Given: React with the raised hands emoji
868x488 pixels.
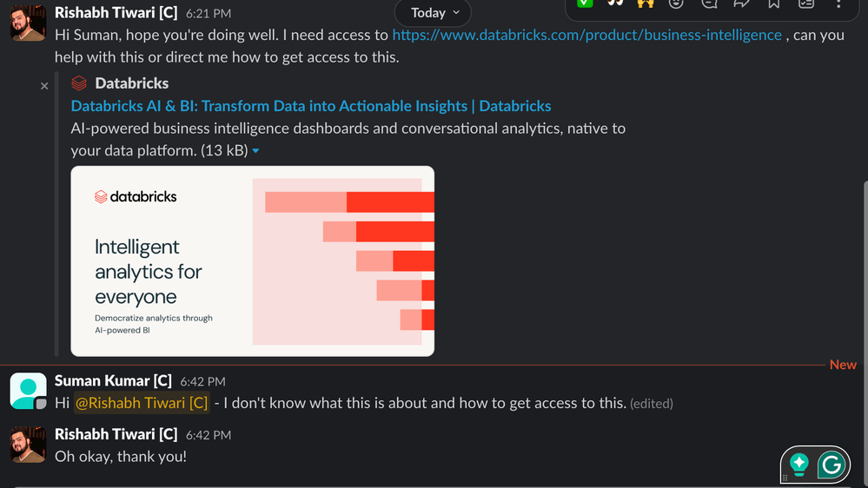Looking at the screenshot, I should tap(646, 3).
